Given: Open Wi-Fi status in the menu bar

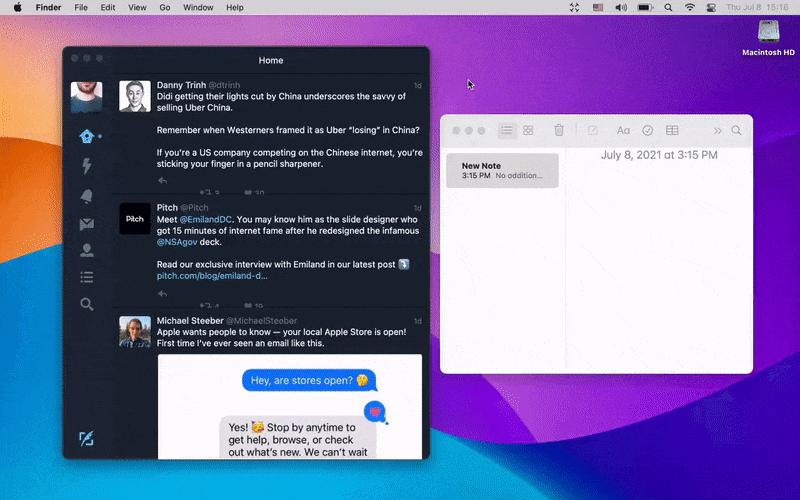Looking at the screenshot, I should [x=690, y=7].
